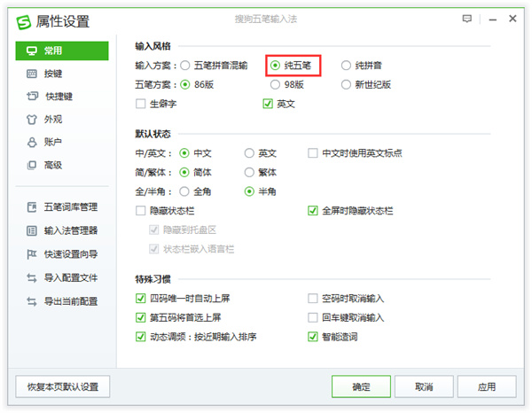
Task: Click the 五笔词库管理 dictionary icon
Action: [x=32, y=207]
